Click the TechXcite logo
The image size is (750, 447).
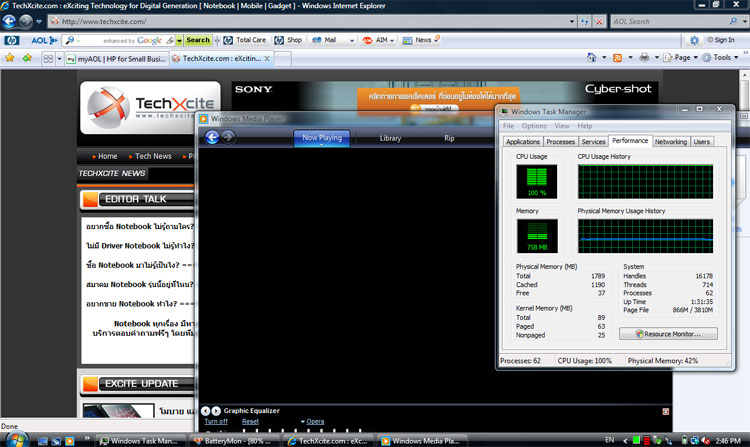click(150, 107)
